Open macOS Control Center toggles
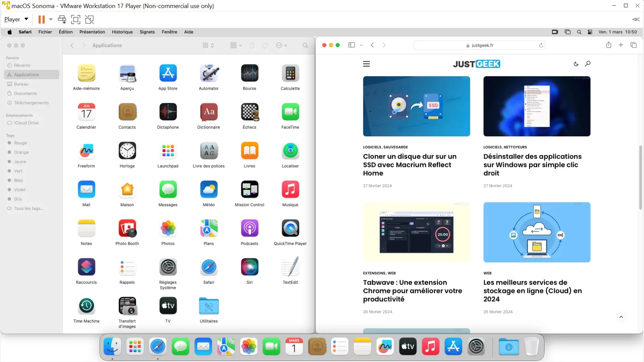644x362 pixels. coord(590,32)
